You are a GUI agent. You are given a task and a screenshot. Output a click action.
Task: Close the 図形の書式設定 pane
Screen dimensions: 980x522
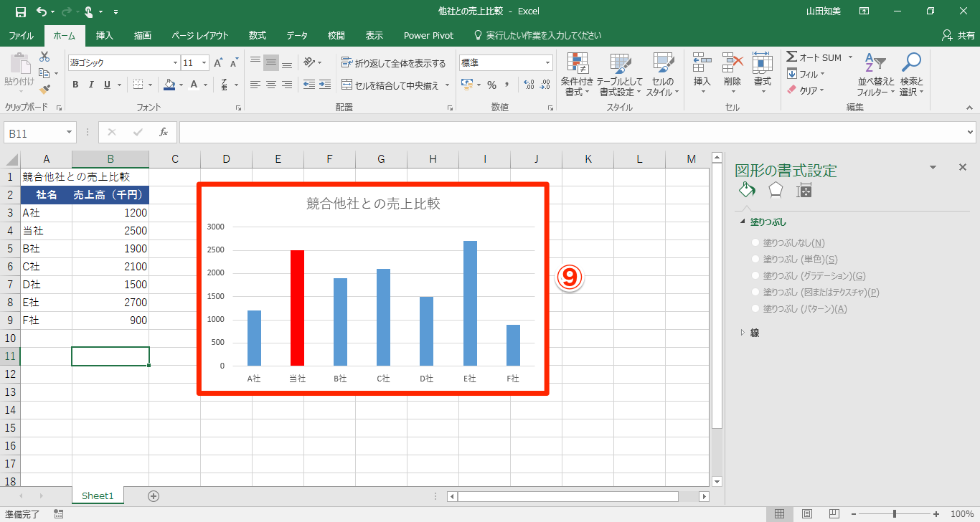point(963,167)
